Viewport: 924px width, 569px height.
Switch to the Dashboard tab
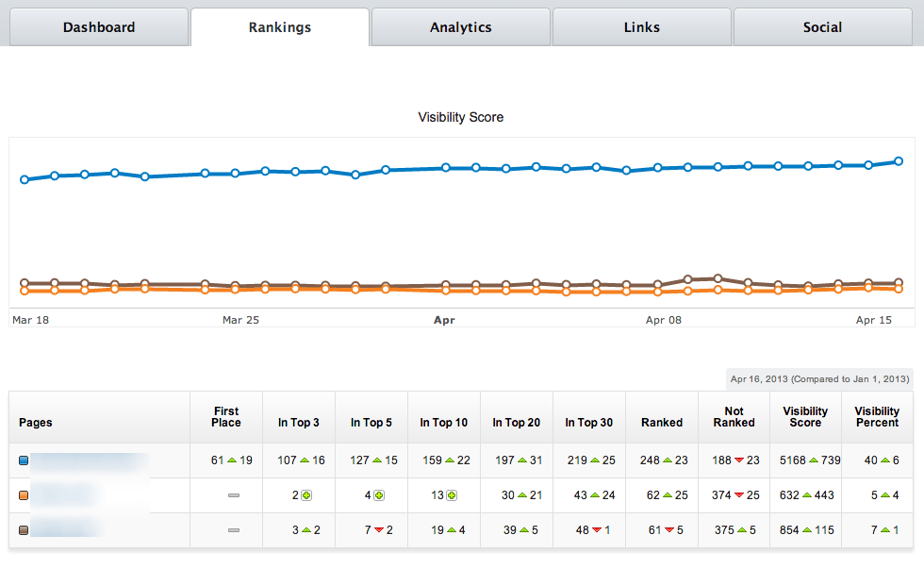[99, 27]
